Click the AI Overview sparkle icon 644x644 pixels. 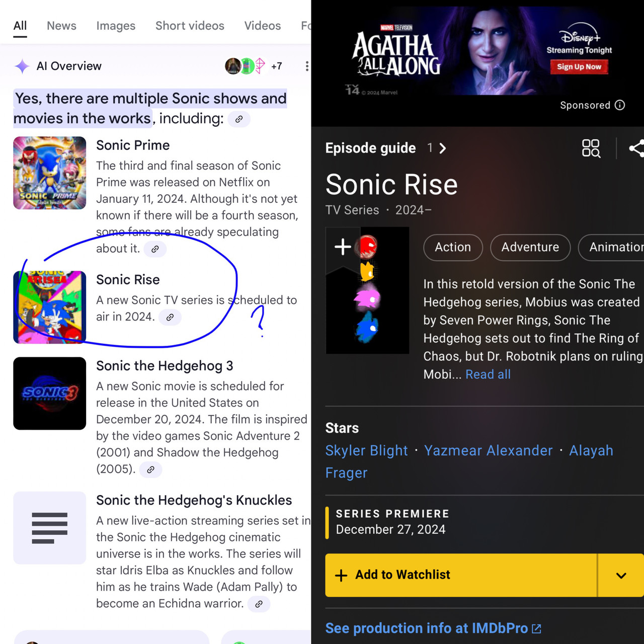point(22,66)
